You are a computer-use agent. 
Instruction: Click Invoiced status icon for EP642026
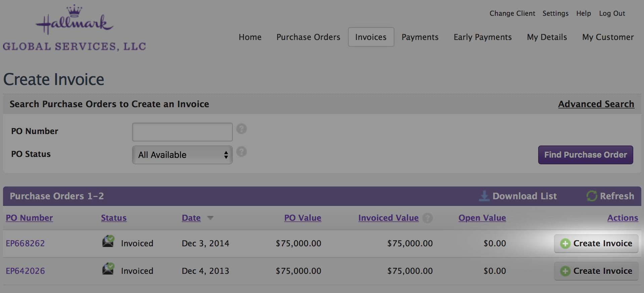pos(108,269)
